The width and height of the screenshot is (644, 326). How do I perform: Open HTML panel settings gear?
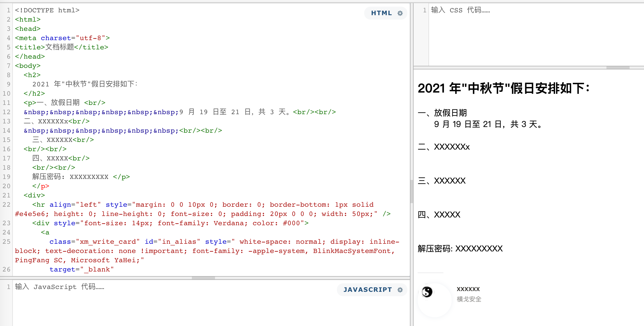point(400,13)
